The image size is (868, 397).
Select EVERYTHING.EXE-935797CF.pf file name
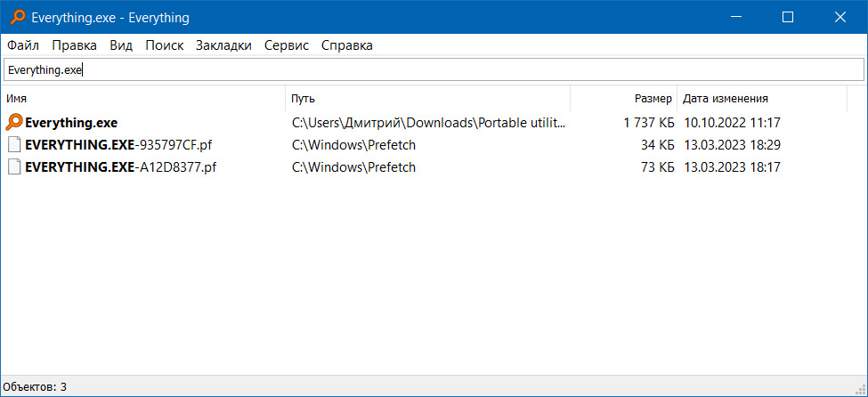(x=118, y=145)
